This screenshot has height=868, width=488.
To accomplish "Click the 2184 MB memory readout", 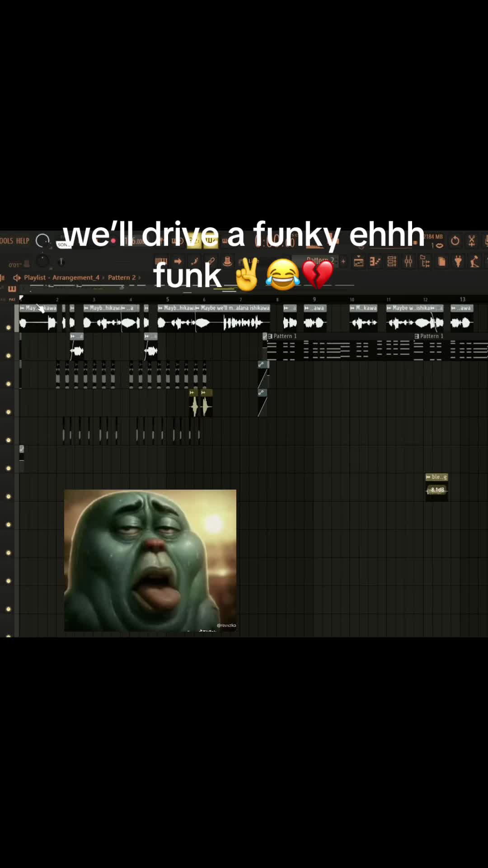I will click(433, 236).
